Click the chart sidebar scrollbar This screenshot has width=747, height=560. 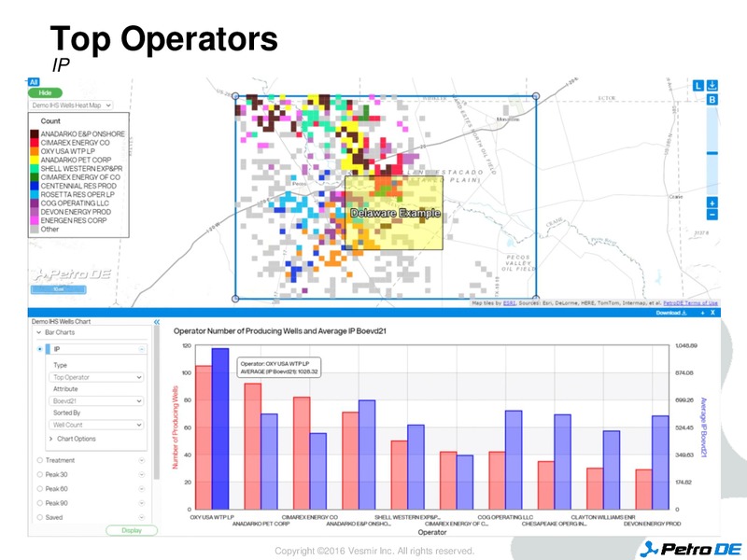(x=156, y=403)
